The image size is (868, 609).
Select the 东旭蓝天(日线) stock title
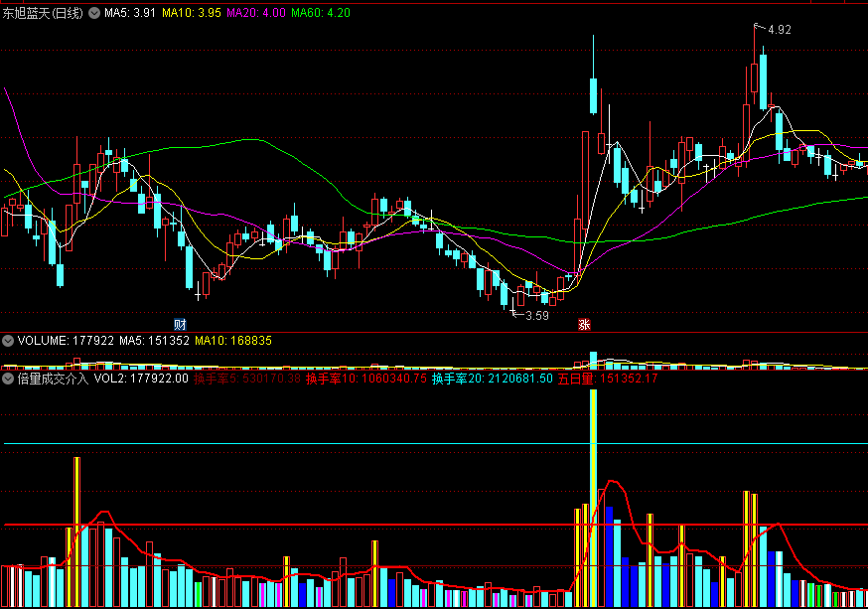43,13
